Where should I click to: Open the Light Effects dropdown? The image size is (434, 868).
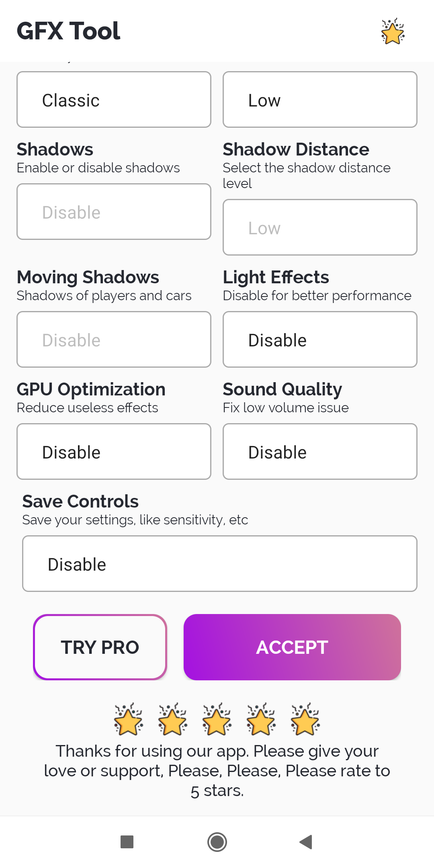pos(320,340)
